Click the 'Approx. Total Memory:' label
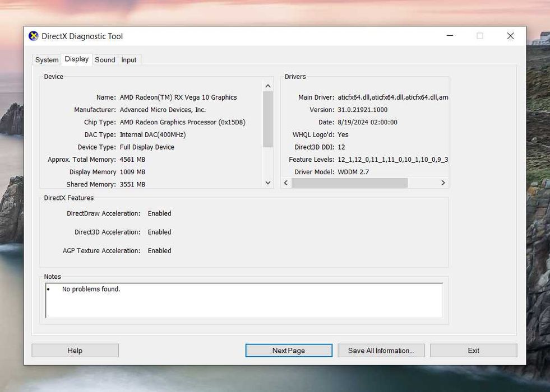The width and height of the screenshot is (550, 392). click(82, 160)
